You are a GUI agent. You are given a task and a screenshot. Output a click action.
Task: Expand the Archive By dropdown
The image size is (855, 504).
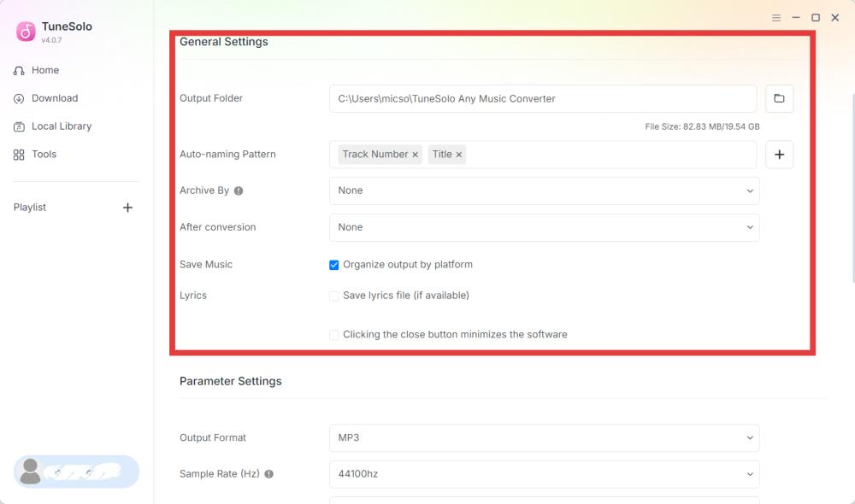point(544,190)
